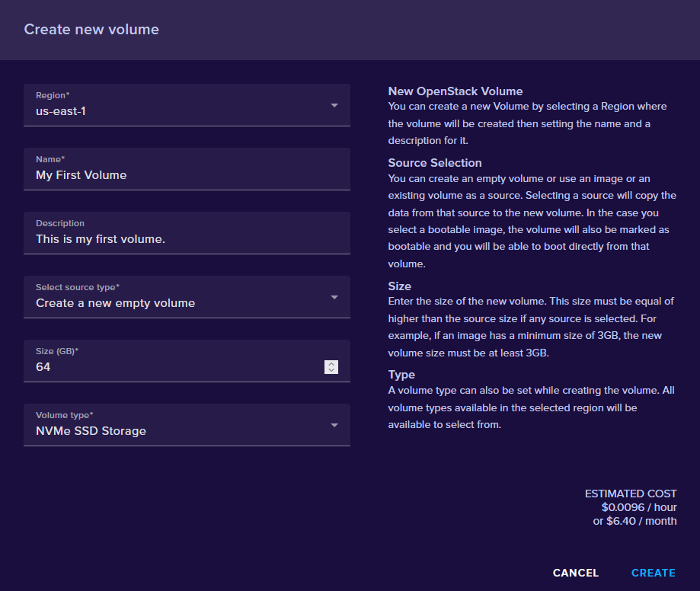Click the 'New OpenStack Volume' help heading
The height and width of the screenshot is (591, 700).
(455, 91)
